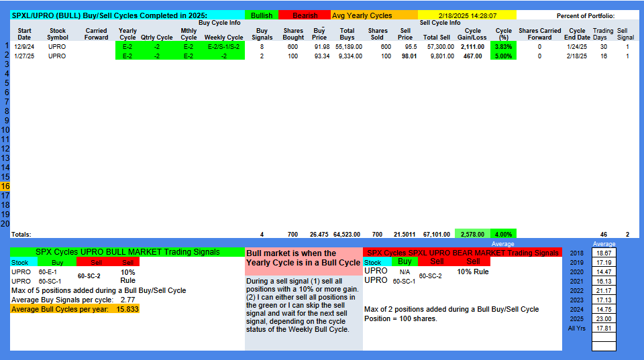The image size is (644, 360).
Task: Select the Buy Signals column header
Action: pyautogui.click(x=262, y=34)
